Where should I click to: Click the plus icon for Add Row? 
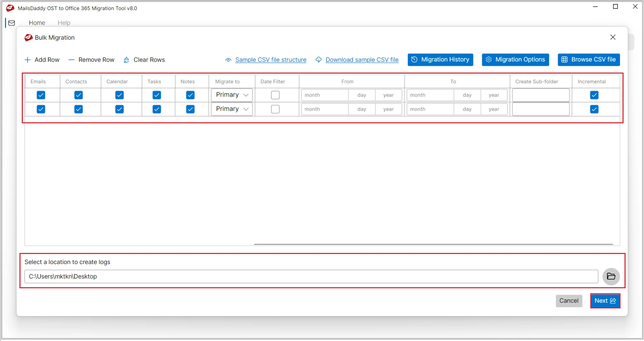click(28, 60)
